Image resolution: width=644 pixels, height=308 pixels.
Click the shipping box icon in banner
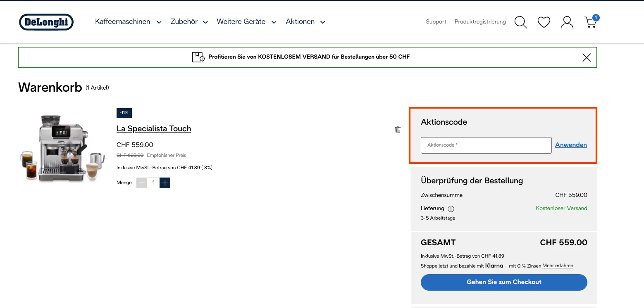[x=198, y=57]
